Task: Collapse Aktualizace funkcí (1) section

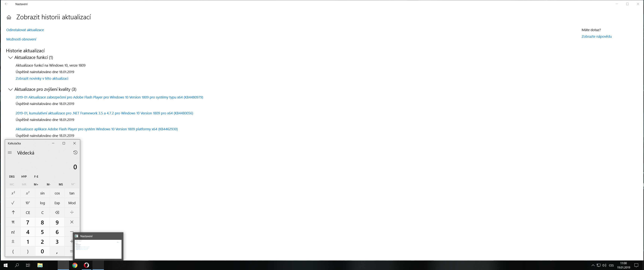Action: (10, 58)
